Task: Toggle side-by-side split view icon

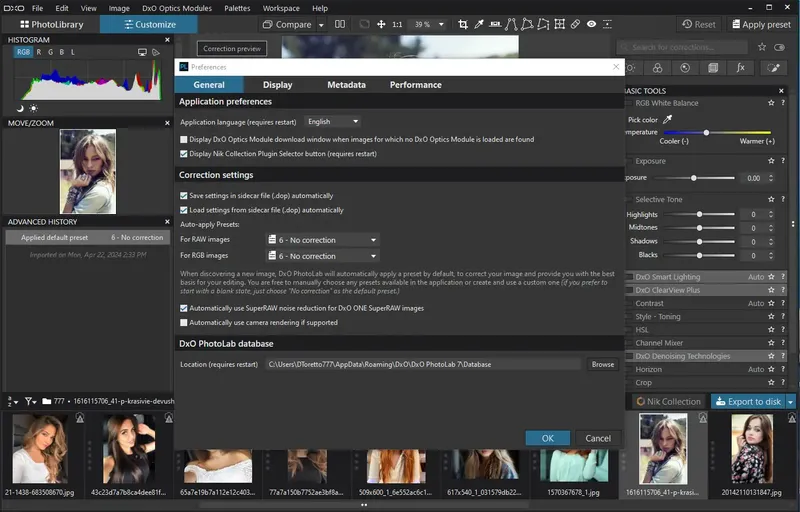Action: point(340,24)
